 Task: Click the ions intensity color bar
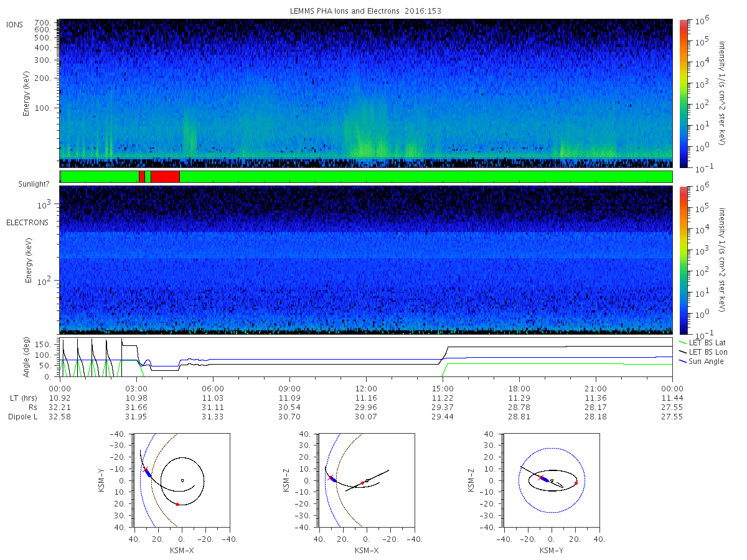[684, 93]
